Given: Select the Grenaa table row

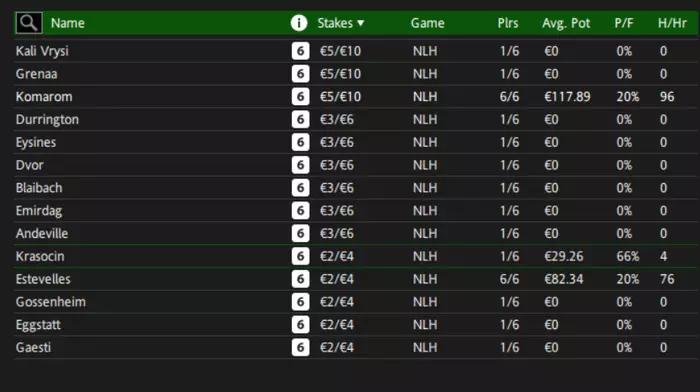Looking at the screenshot, I should pos(356,74).
